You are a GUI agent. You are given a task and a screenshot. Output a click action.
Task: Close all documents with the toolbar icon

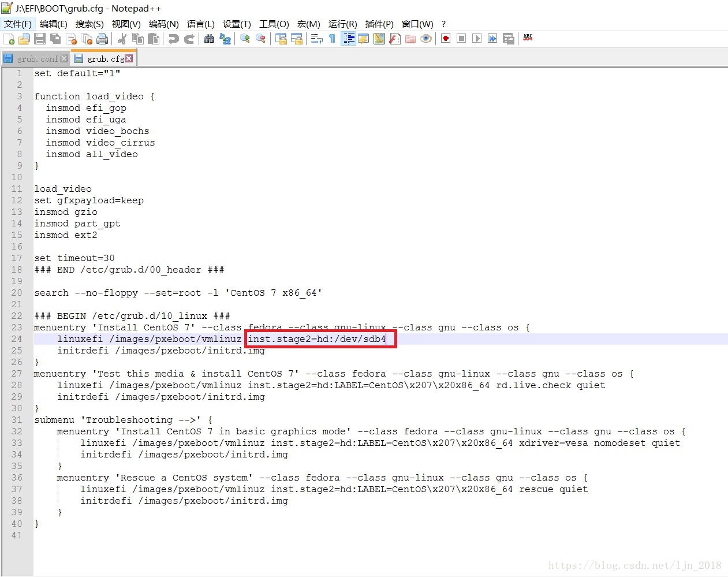tap(87, 39)
